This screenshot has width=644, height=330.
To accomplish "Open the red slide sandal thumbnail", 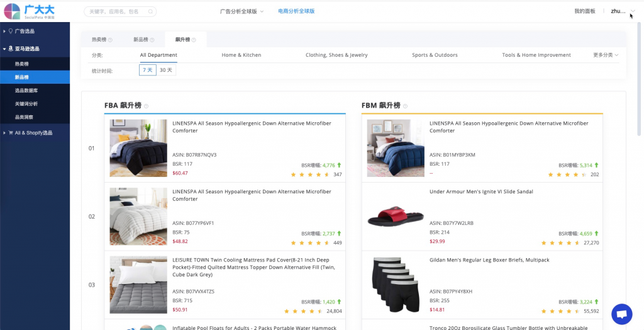I will click(396, 217).
